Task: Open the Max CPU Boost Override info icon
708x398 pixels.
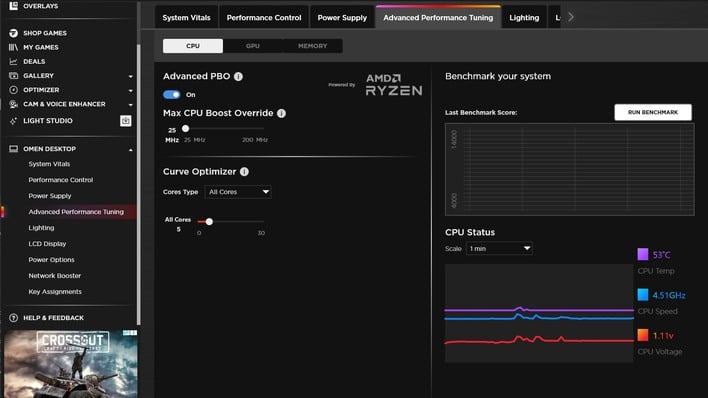Action: point(281,113)
